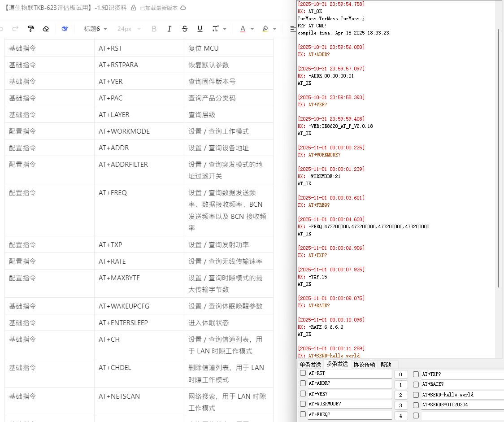The height and width of the screenshot is (422, 504).
Task: Check the box next to AT+ADDR?
Action: click(303, 383)
